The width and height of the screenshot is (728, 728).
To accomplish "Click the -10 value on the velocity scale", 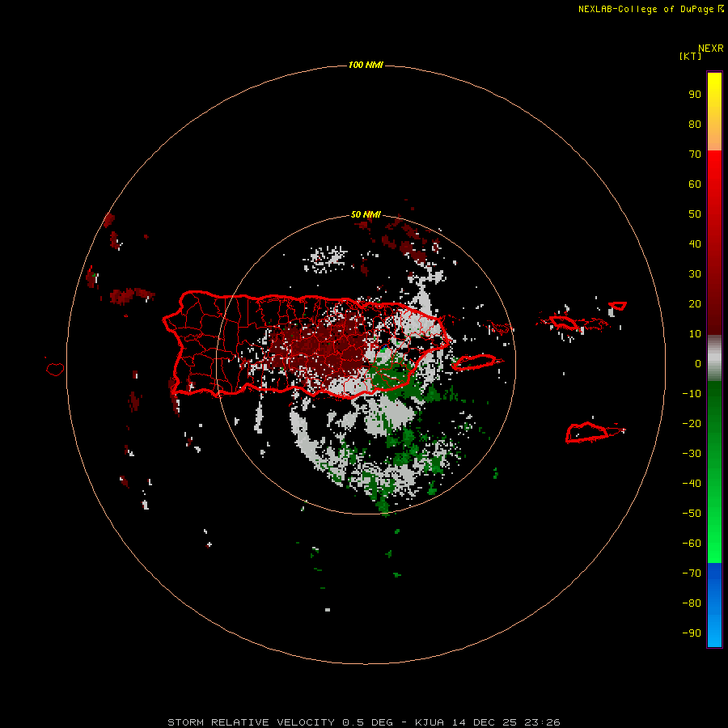I will pos(692,394).
